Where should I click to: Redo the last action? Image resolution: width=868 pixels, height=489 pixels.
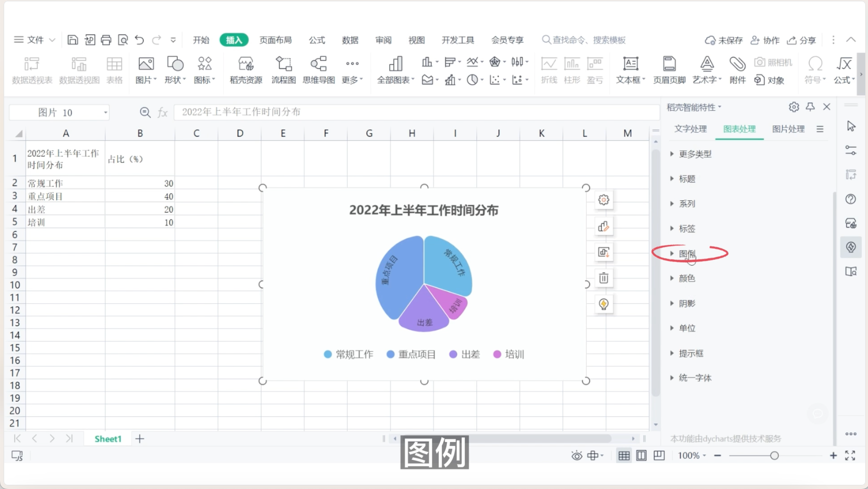[156, 40]
